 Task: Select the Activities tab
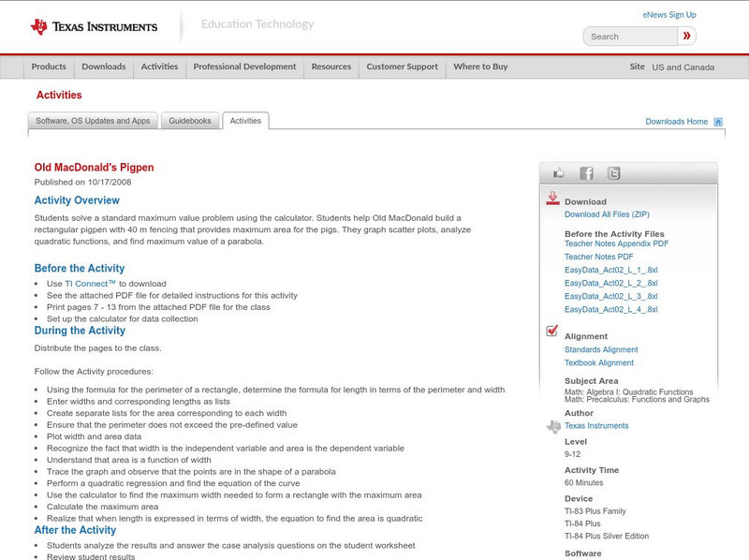tap(245, 121)
